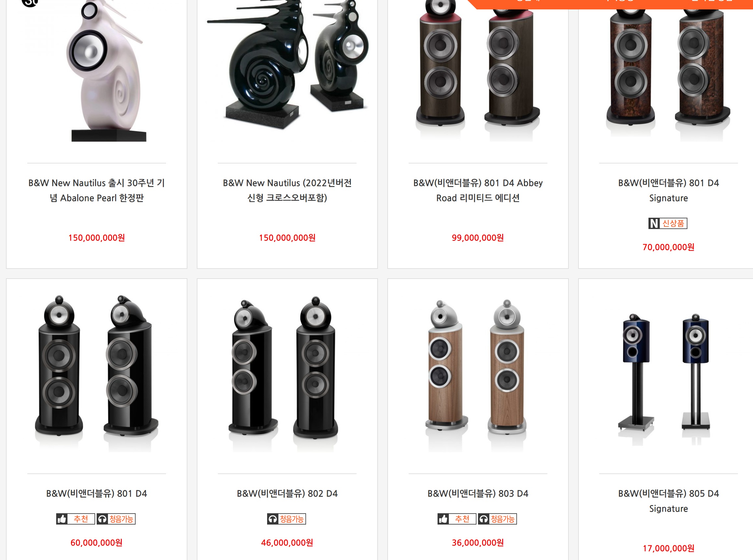Click the 청음가능 headphone badge under 803 D4
The height and width of the screenshot is (560, 753).
point(497,519)
